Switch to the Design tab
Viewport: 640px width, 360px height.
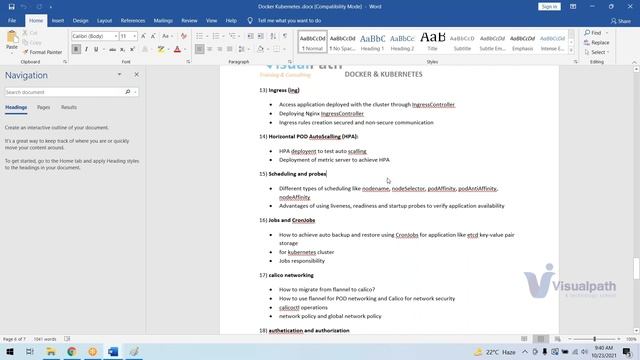(x=80, y=20)
